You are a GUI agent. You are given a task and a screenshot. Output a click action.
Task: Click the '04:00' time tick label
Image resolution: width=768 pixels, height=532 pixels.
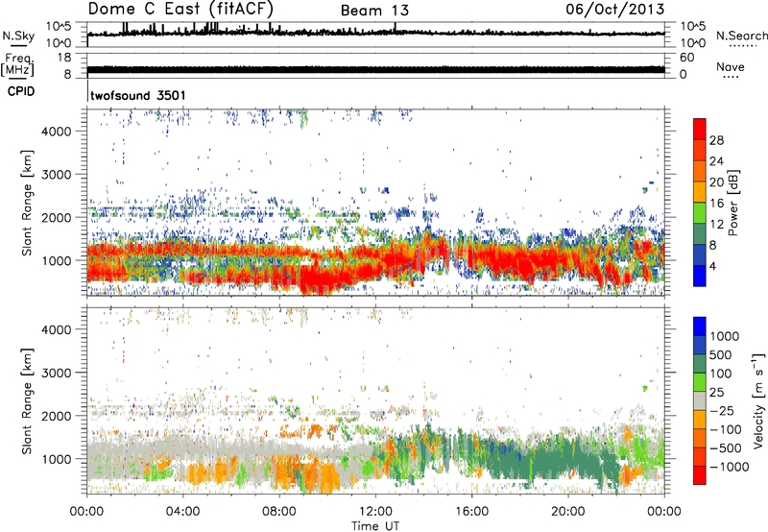(182, 512)
